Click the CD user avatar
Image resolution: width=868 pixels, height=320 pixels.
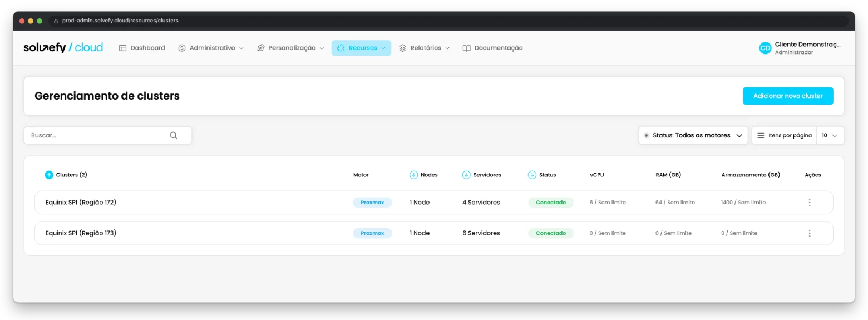766,48
